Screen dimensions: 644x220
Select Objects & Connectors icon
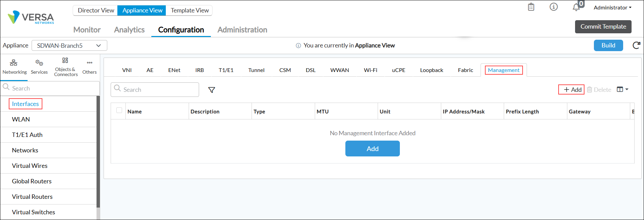tap(65, 61)
